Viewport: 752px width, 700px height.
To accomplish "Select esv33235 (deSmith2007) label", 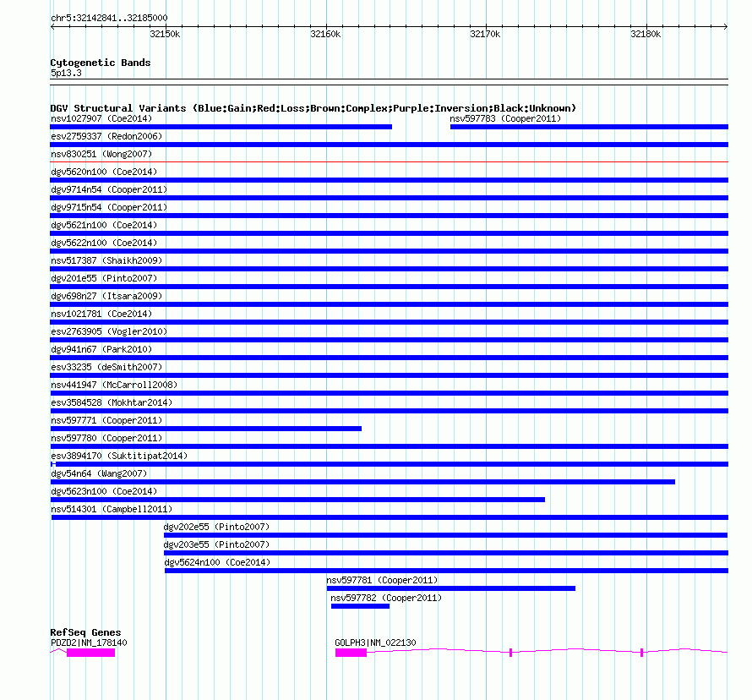I will pyautogui.click(x=106, y=367).
